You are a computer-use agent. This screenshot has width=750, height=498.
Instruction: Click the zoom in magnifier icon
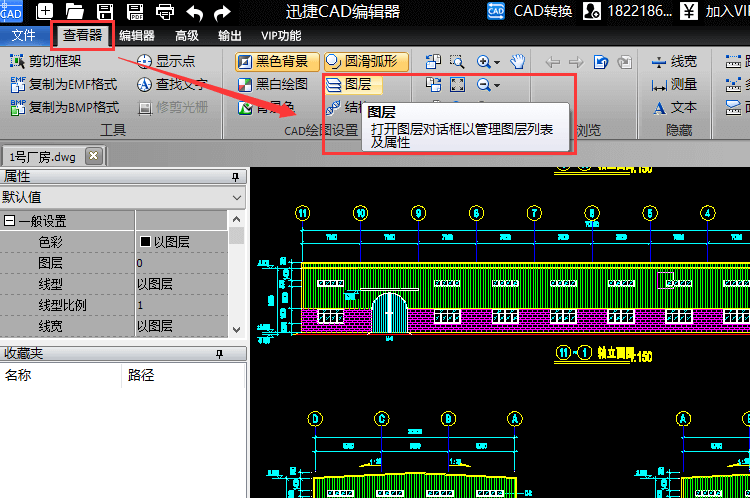(x=484, y=62)
